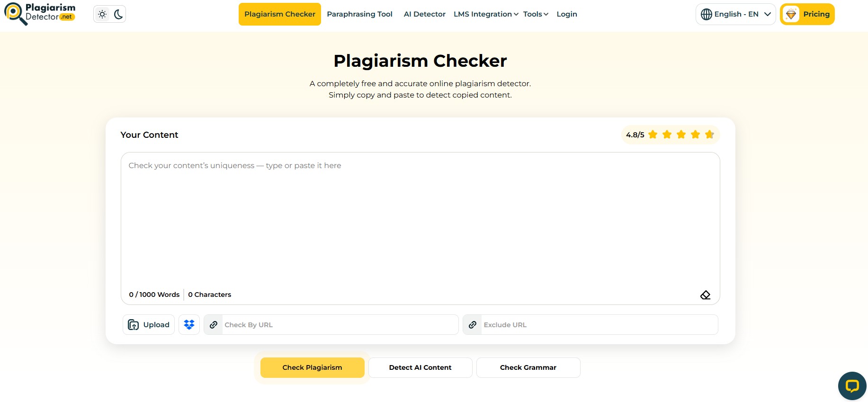This screenshot has height=402, width=868.
Task: Click the first rating star
Action: 653,134
